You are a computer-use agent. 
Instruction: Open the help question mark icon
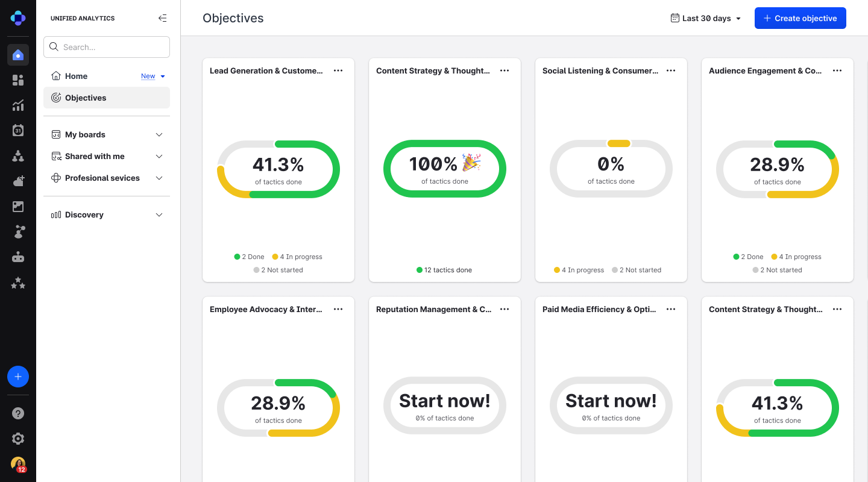click(18, 413)
